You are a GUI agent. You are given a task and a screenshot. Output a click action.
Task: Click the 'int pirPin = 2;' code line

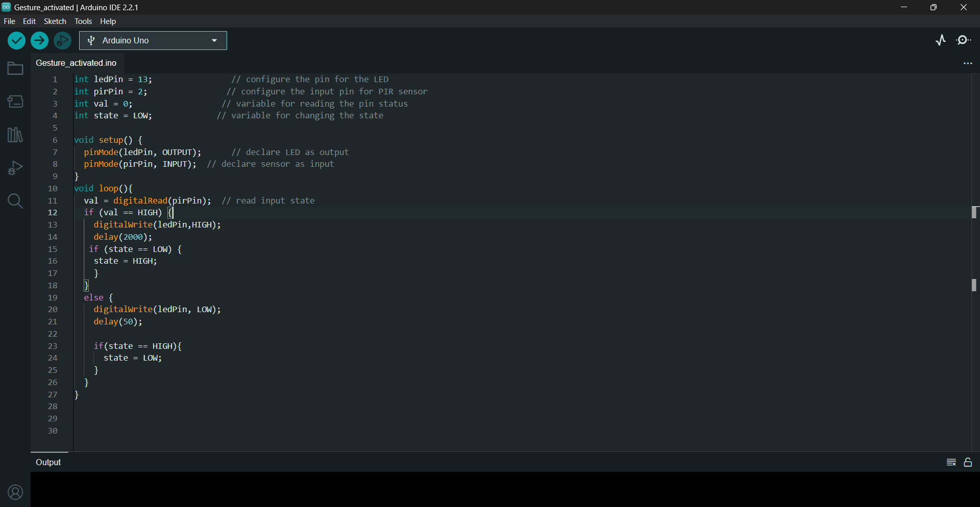pyautogui.click(x=111, y=92)
